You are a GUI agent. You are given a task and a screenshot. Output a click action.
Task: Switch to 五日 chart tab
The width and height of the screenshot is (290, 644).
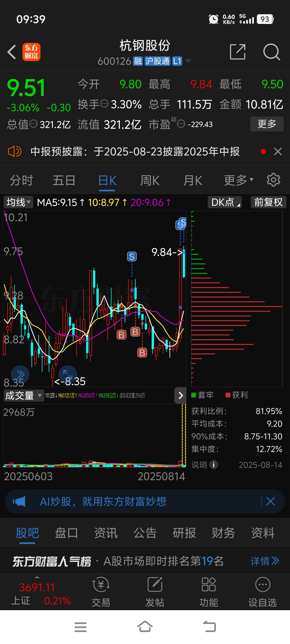click(64, 180)
